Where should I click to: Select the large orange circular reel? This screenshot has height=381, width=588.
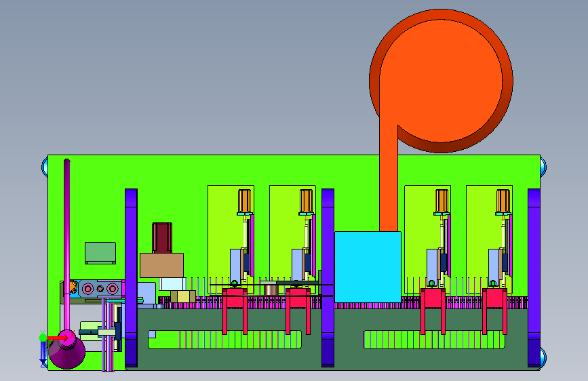tap(441, 81)
